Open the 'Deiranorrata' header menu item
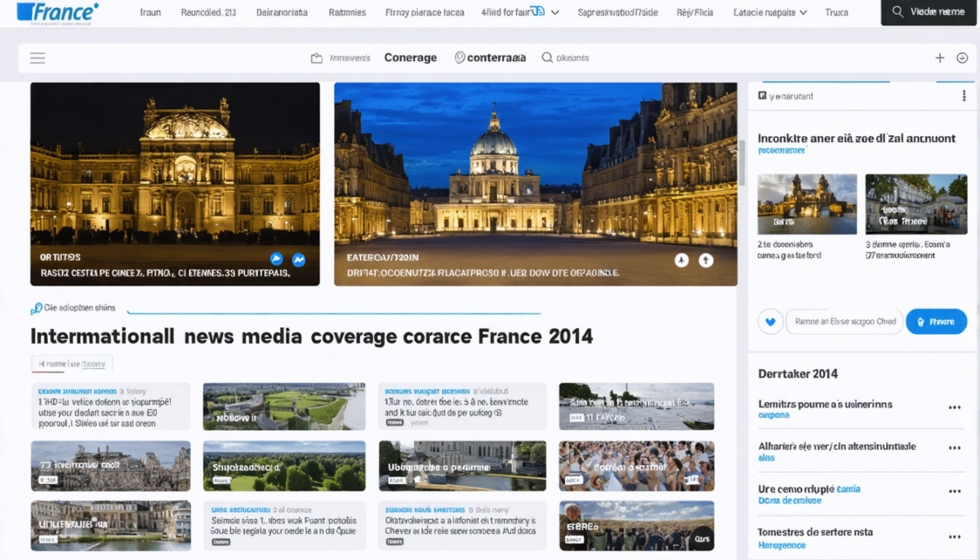The width and height of the screenshot is (980, 560). click(x=282, y=12)
